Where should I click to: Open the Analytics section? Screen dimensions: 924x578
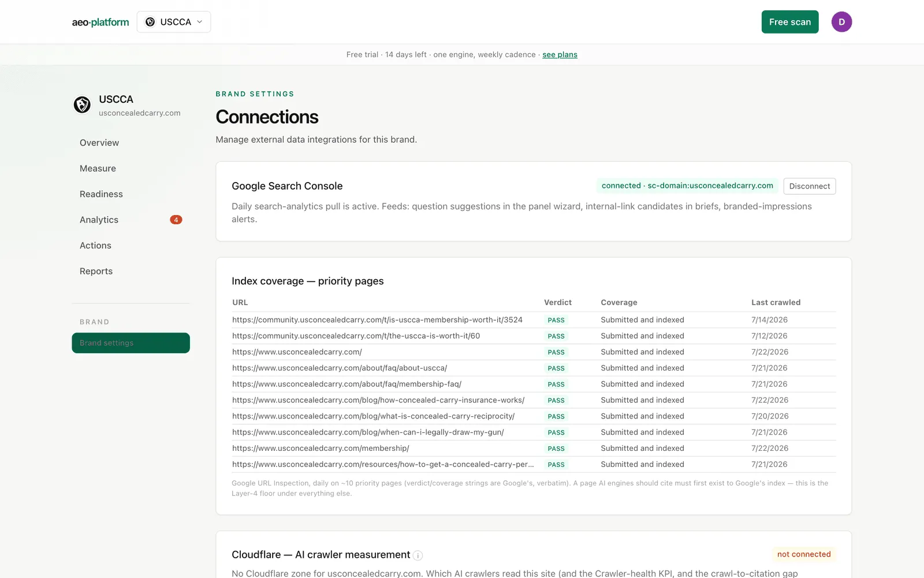pyautogui.click(x=99, y=220)
